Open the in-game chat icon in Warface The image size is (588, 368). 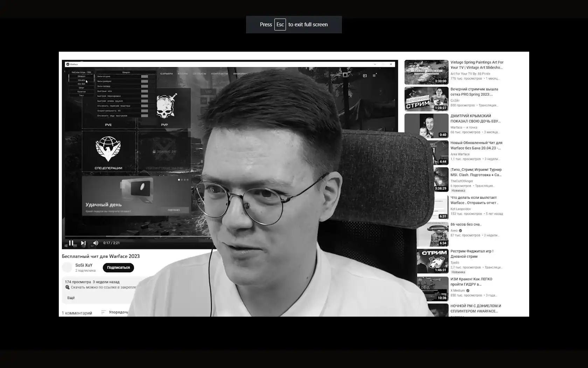(x=365, y=75)
